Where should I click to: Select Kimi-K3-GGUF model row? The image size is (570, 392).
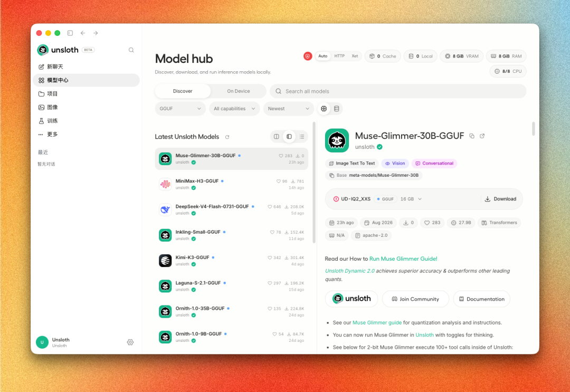coord(232,261)
